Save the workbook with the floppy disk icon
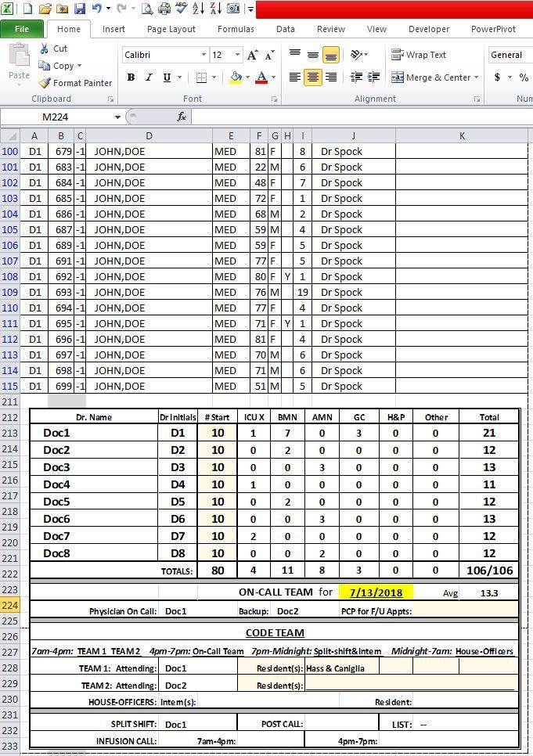The height and width of the screenshot is (756, 533). (x=79, y=8)
